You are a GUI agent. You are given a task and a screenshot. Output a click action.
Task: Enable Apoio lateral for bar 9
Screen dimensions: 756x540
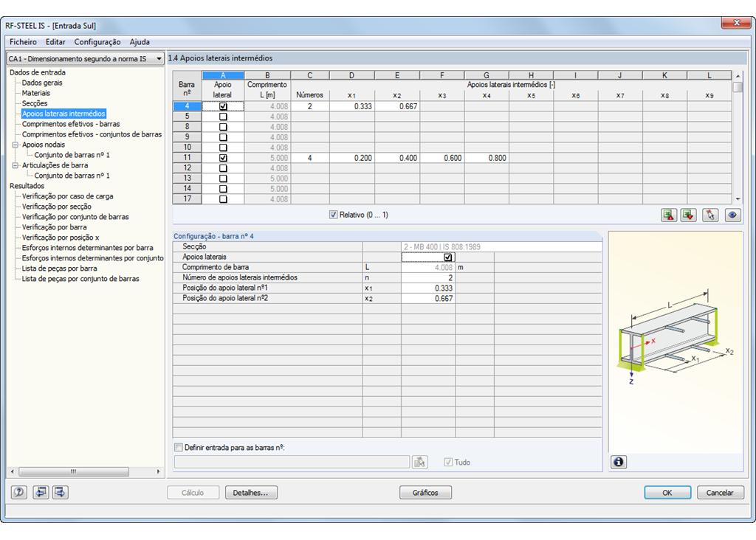click(223, 137)
